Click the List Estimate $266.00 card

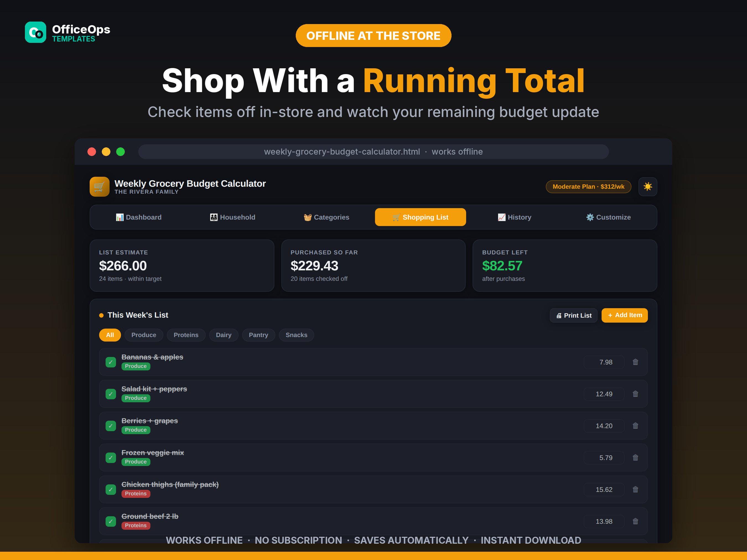tap(182, 266)
